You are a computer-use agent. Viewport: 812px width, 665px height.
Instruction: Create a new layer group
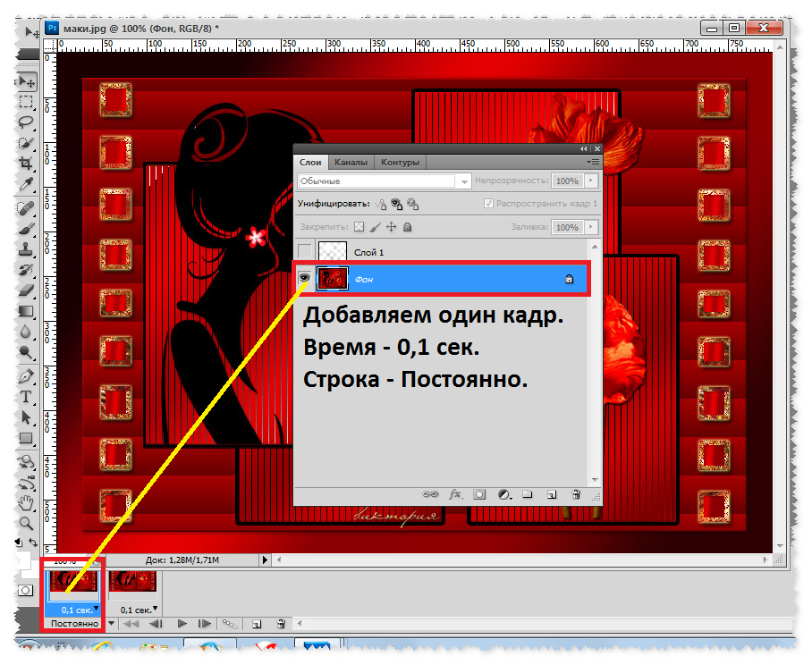[x=528, y=494]
